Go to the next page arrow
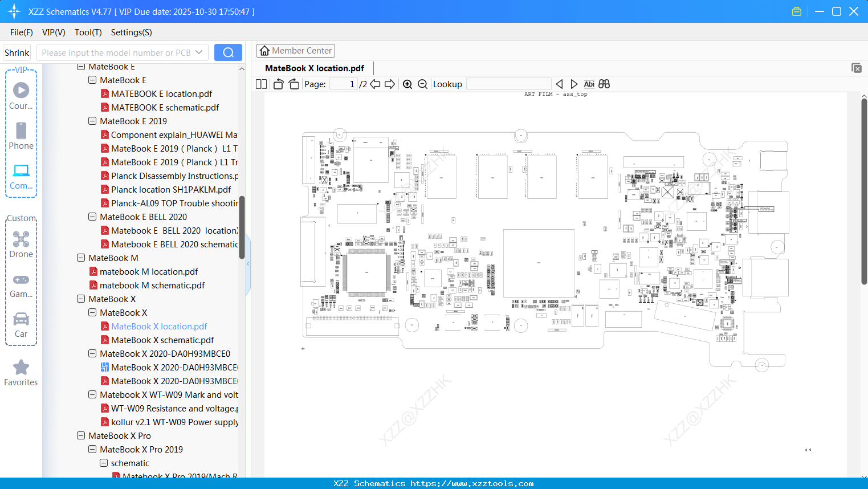The height and width of the screenshot is (489, 868). (390, 84)
